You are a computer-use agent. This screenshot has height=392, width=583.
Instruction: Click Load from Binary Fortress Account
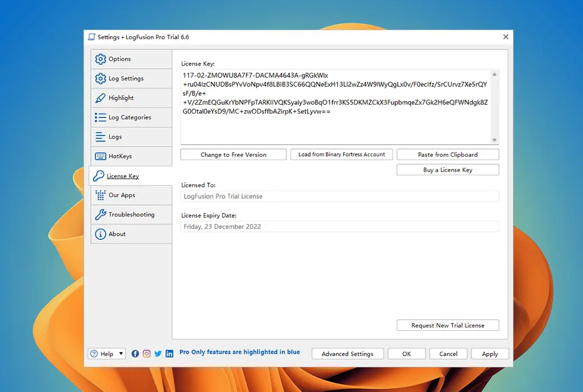342,155
